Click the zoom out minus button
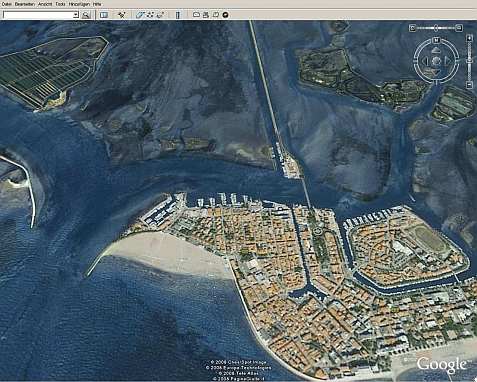Image resolution: width=477 pixels, height=382 pixels. [470, 85]
